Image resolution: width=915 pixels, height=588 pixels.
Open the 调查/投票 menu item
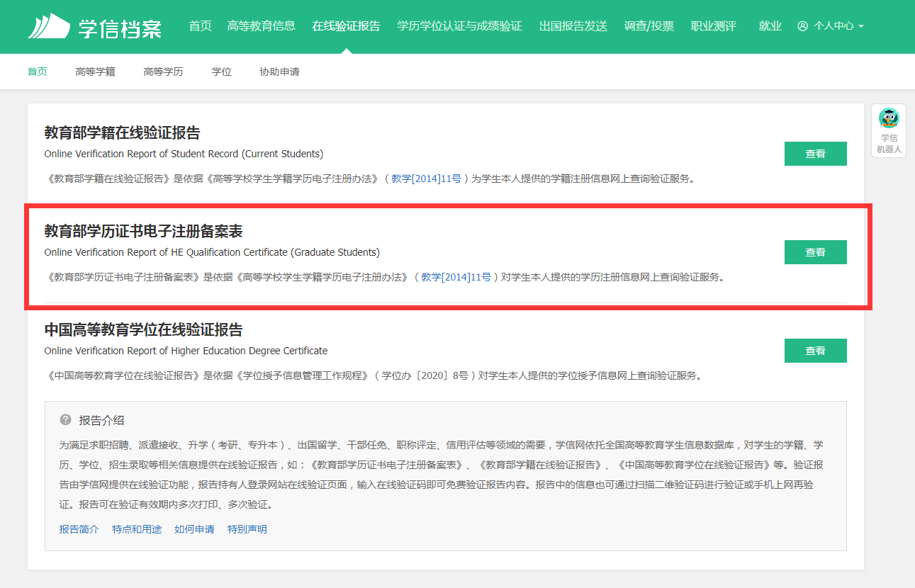pyautogui.click(x=649, y=26)
